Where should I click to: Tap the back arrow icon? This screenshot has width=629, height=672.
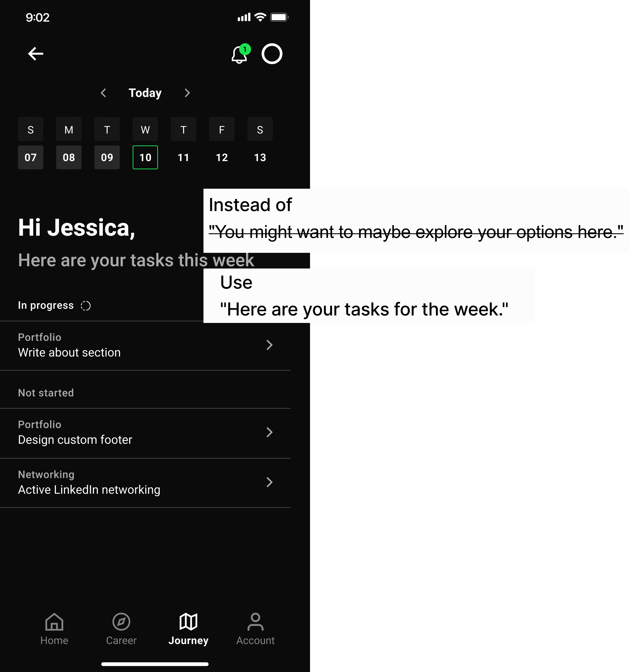(35, 53)
